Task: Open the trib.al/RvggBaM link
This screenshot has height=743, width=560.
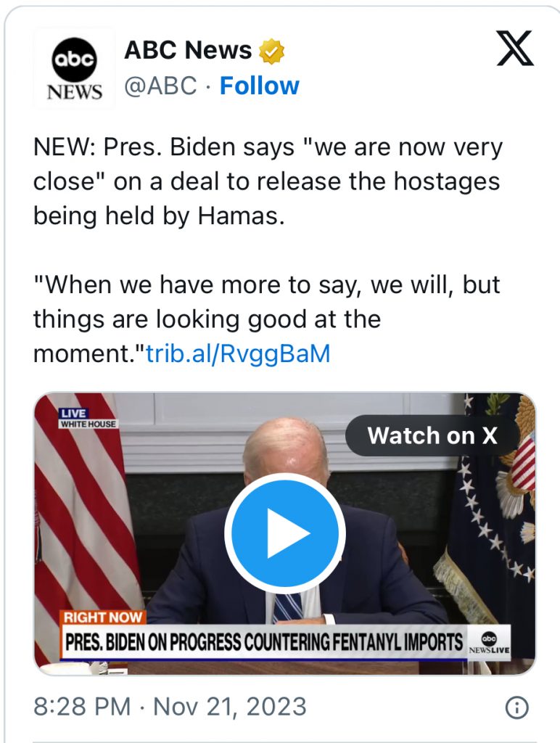Action: 238,353
